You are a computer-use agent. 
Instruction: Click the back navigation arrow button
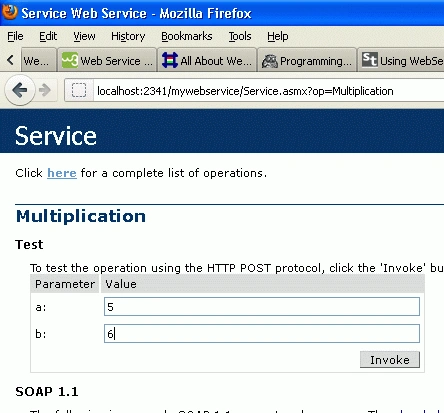point(20,90)
